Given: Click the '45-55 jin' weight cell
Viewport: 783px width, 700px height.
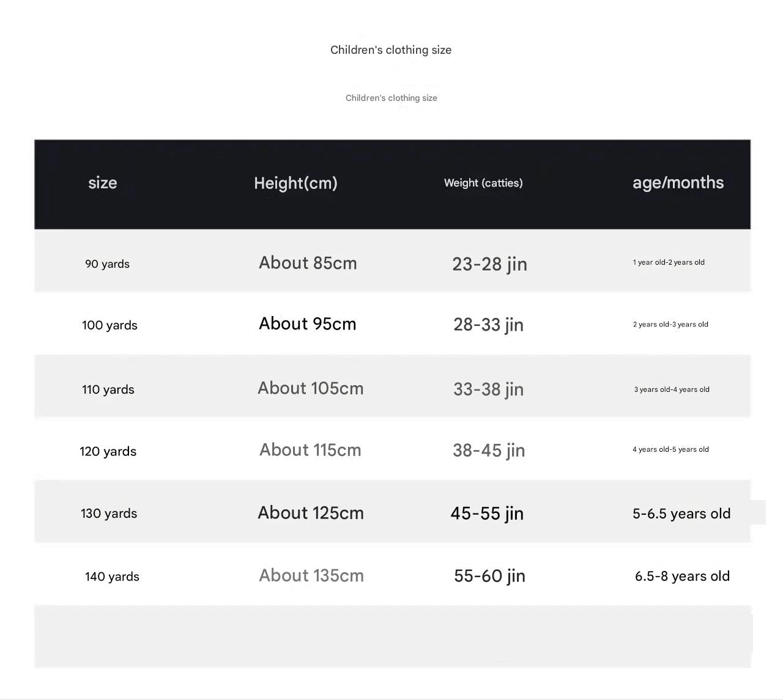Looking at the screenshot, I should 487,514.
